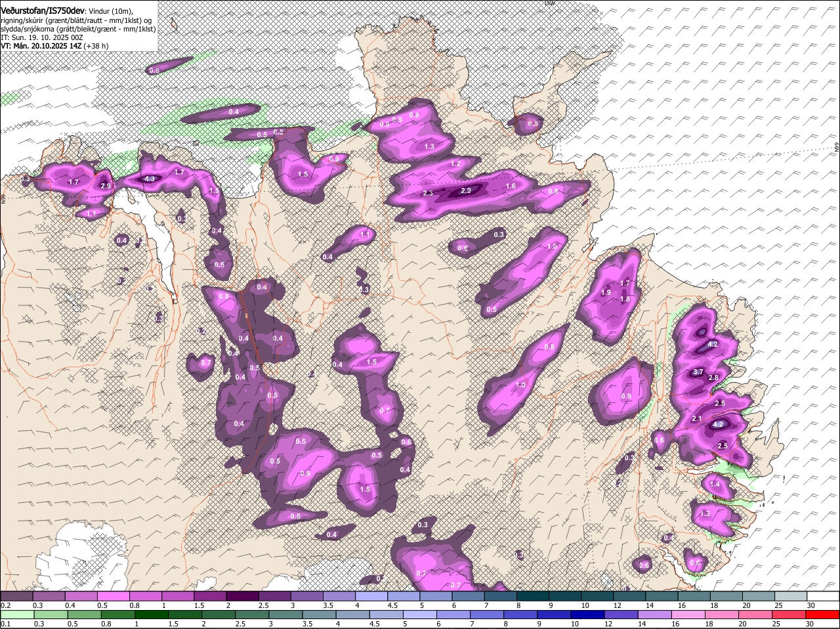Click the 1.9 precipitation value on the map
The image size is (840, 629).
coord(606,292)
